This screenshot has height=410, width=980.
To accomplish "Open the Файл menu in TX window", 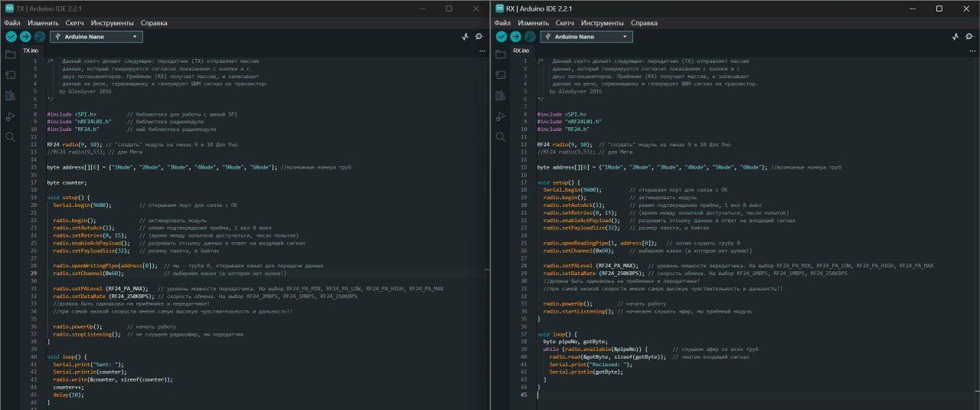I will [12, 23].
